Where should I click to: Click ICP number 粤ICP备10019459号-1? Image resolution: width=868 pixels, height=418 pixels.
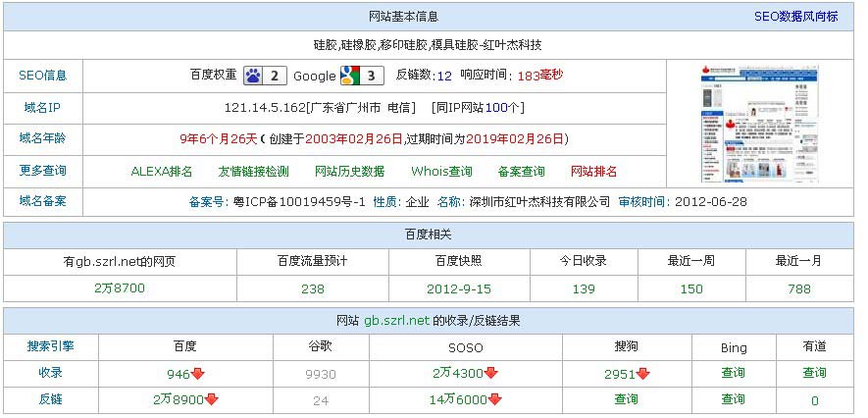click(299, 202)
